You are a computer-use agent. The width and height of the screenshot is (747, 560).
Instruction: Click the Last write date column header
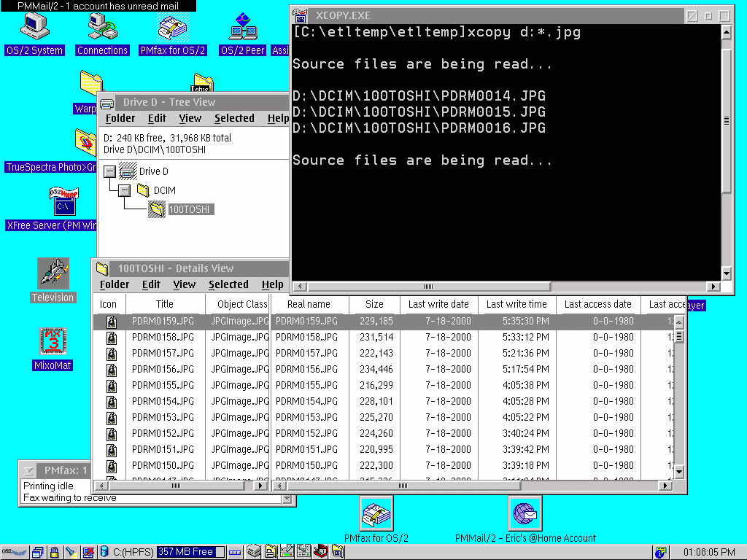(x=438, y=304)
